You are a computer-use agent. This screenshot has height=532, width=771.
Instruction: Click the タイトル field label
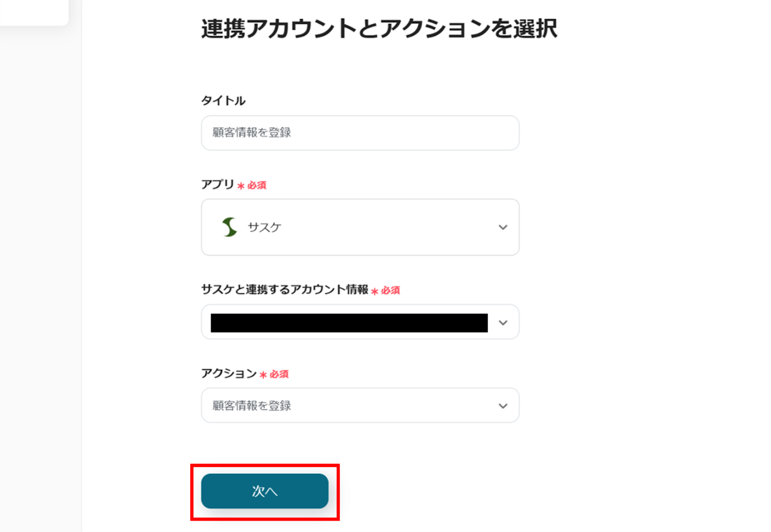[x=223, y=101]
